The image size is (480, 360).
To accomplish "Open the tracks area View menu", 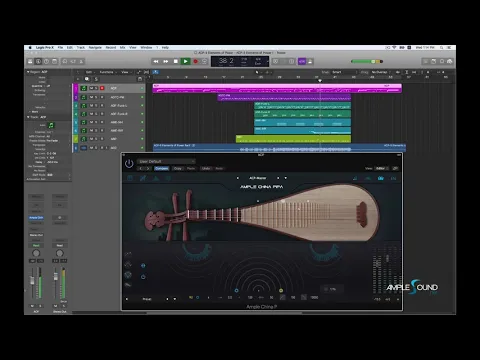I will click(x=125, y=72).
